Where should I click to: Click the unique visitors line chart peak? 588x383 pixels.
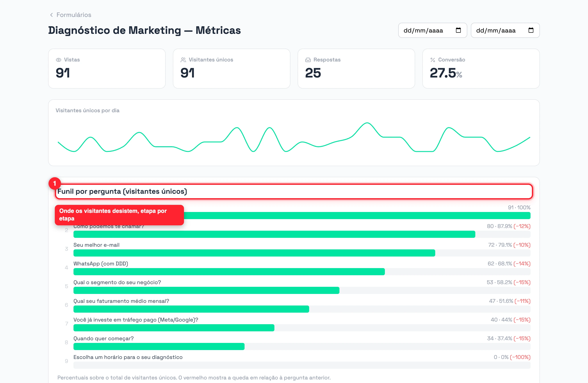pyautogui.click(x=367, y=123)
